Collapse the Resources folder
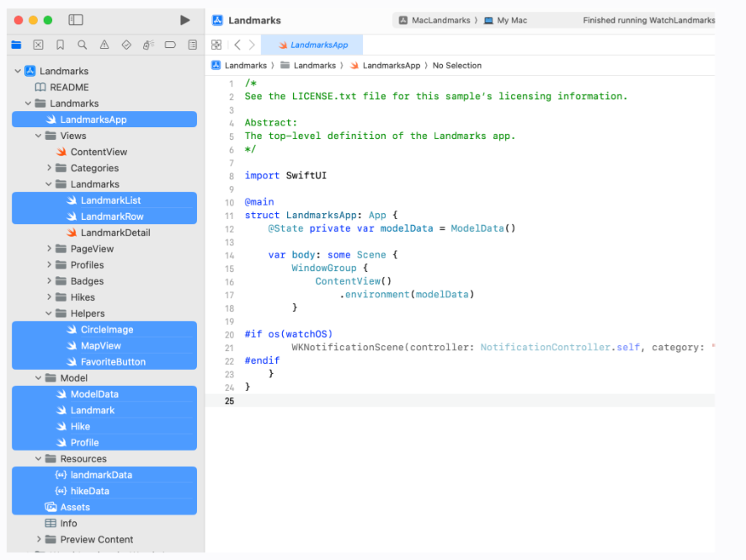 [x=39, y=459]
